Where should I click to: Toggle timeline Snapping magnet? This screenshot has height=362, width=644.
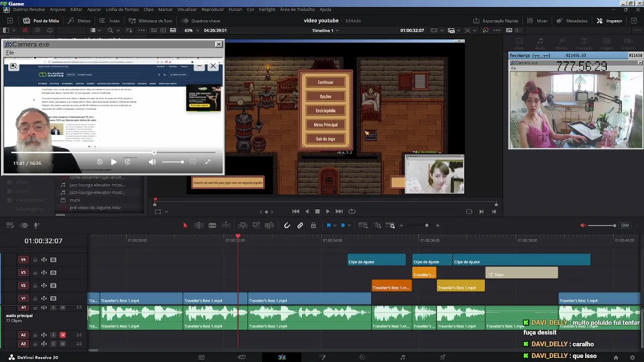(x=287, y=226)
